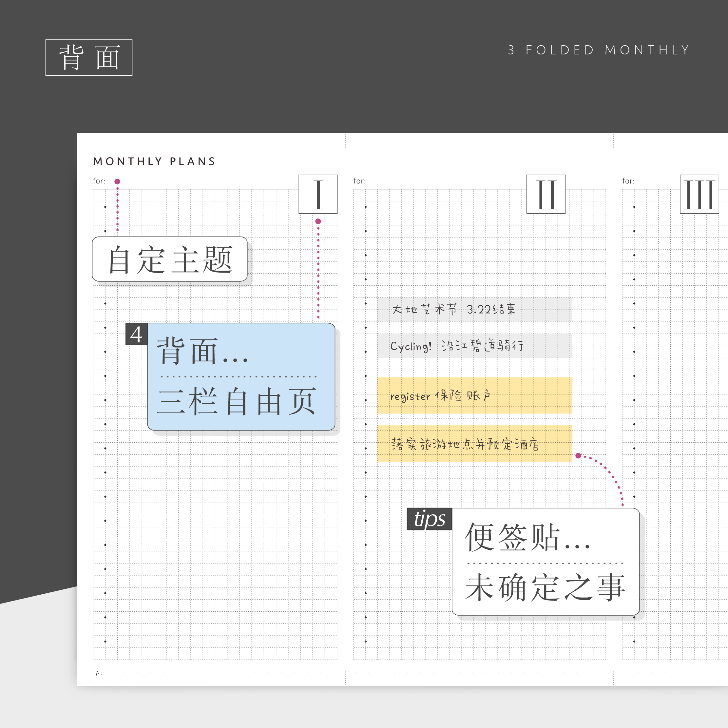Click the yellow 'register 保险账户' sticky note
Screen dimensions: 728x728
(474, 395)
